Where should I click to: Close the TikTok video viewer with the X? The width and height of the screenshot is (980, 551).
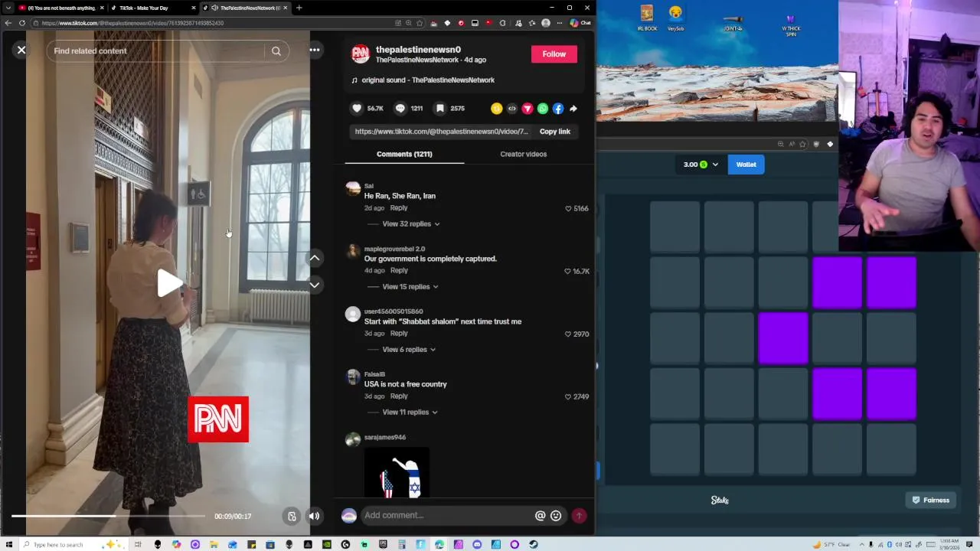[21, 50]
